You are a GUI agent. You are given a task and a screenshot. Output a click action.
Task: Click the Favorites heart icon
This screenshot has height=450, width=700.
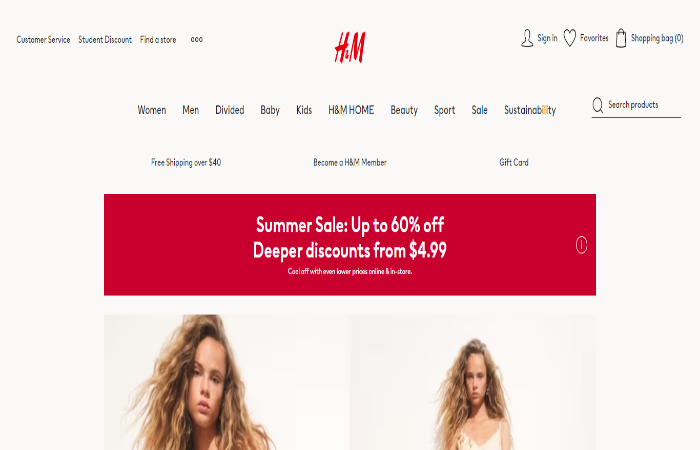pos(570,38)
